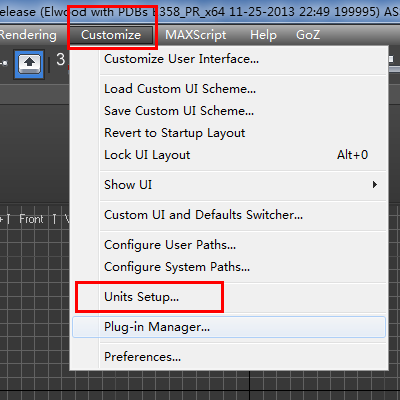400x400 pixels.
Task: Select Load Custom UI Scheme...
Action: click(229, 89)
